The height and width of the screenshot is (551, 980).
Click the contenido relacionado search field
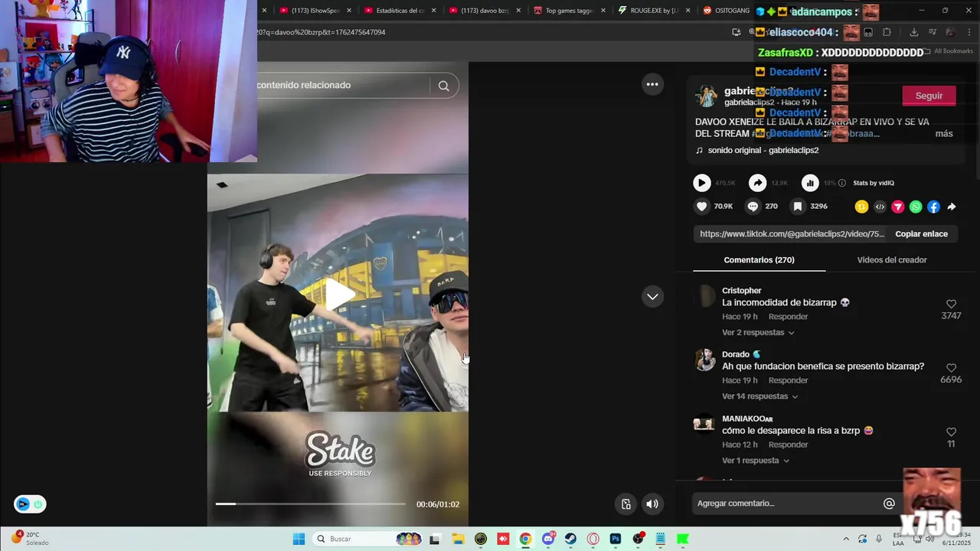click(343, 85)
